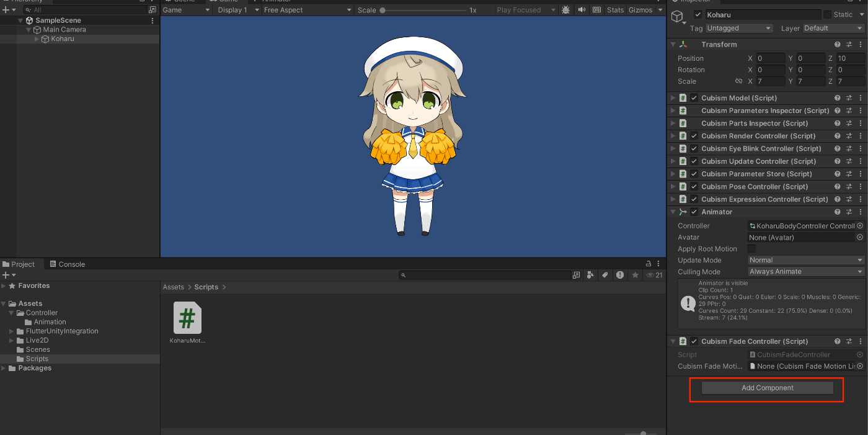868x435 pixels.
Task: Open the Gizmos dropdown arrow
Action: click(x=660, y=10)
